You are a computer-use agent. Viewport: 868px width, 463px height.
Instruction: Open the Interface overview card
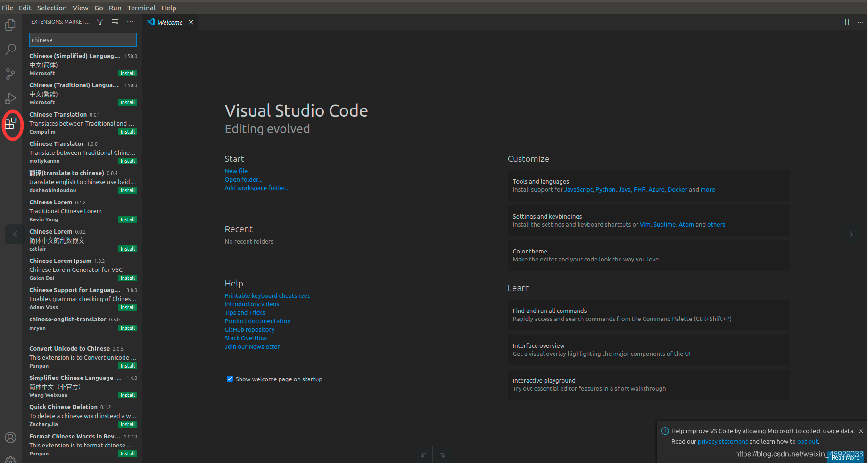coord(649,350)
